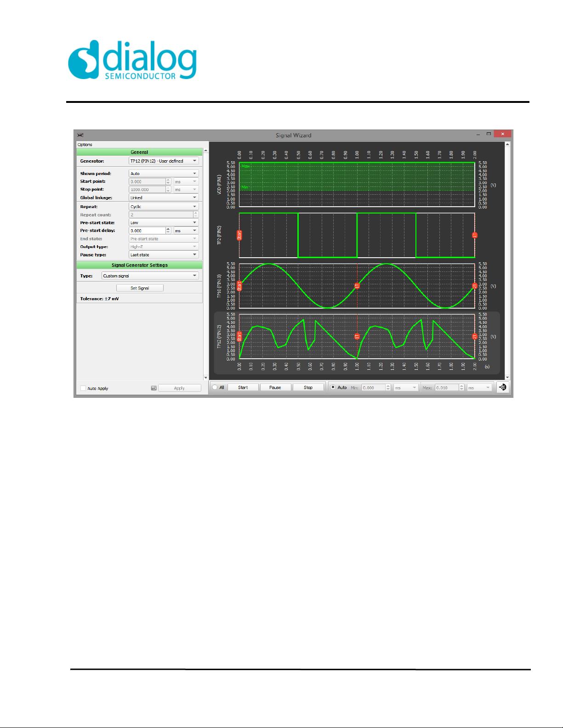Click the red middle marker on TP10 graph

click(x=357, y=286)
